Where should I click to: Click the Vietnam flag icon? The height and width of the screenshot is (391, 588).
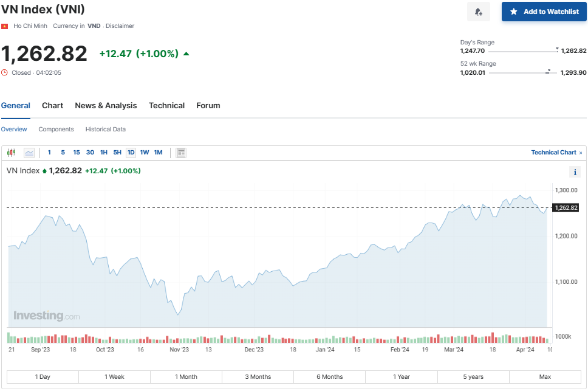5,26
